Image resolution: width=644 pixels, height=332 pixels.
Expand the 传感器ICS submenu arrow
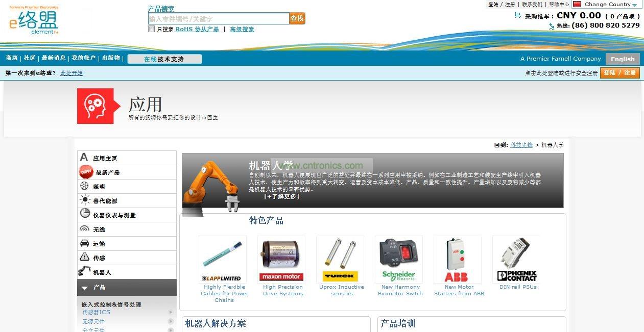pos(171,312)
